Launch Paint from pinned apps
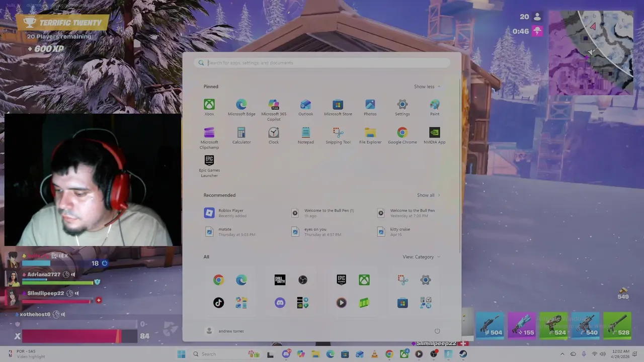The image size is (644, 362). click(434, 108)
